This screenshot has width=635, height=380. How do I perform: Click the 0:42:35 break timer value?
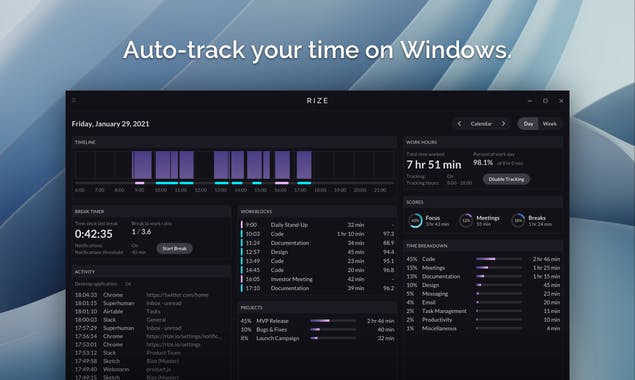[x=94, y=234]
